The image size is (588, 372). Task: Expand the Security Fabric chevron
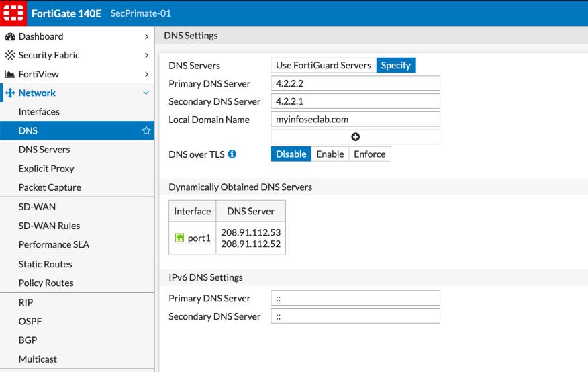[x=146, y=55]
